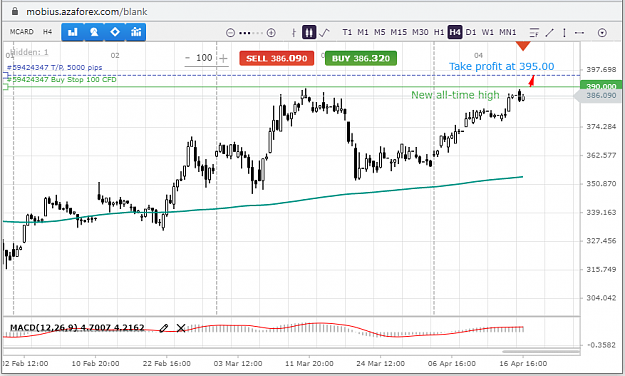Screen dimensions: 625x376
Task: Click the MACD(12,26,9) indicator label
Action: (44, 327)
